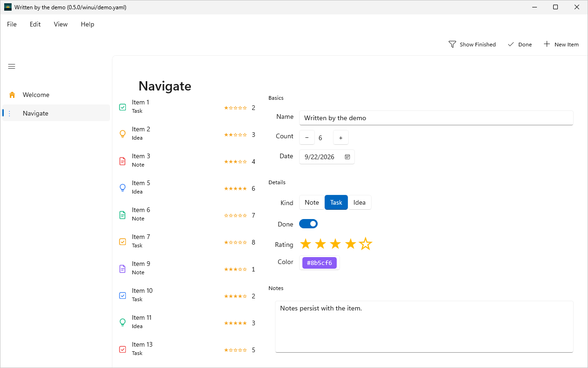Click the star rating of Item 6
The width and height of the screenshot is (588, 368).
pyautogui.click(x=235, y=215)
